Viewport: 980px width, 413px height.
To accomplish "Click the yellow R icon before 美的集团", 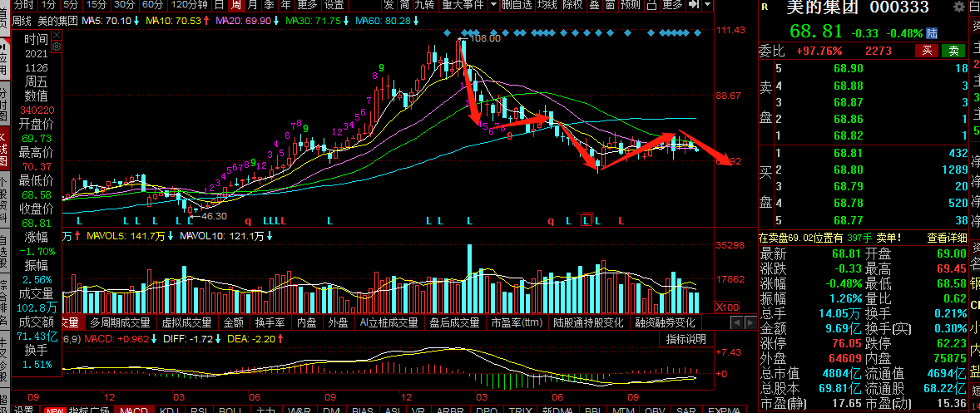I will click(x=765, y=7).
